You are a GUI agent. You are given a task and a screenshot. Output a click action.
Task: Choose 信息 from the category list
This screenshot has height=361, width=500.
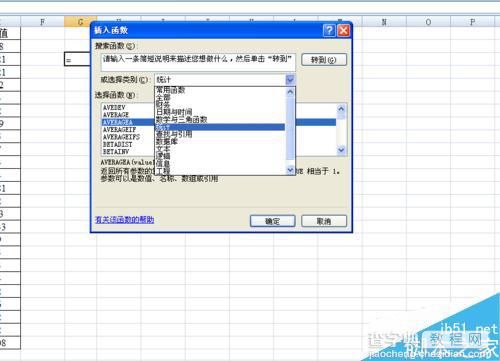point(220,163)
